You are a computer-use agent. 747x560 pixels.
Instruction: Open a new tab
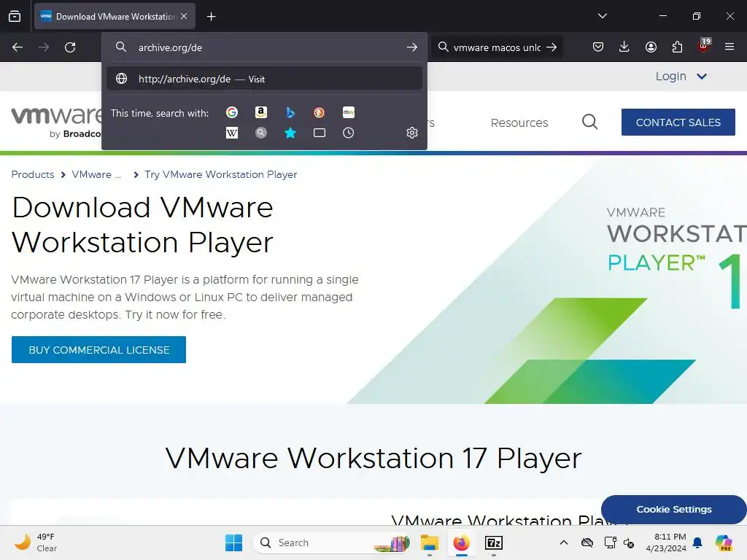tap(211, 17)
